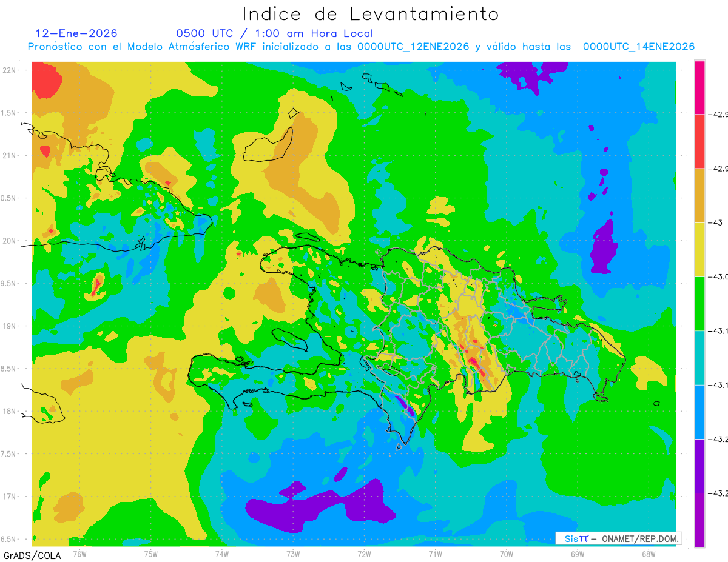Click the date label "12-Ene-2026"
Screen dimensions: 728x562
[76, 33]
